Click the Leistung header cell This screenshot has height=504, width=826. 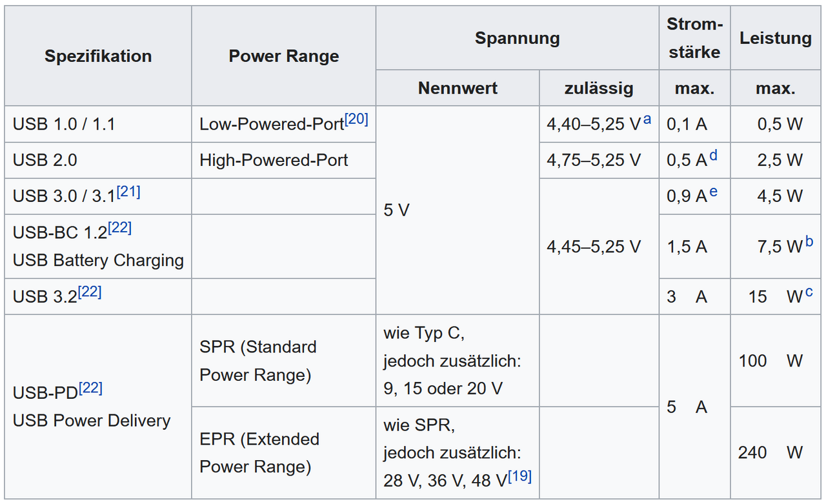776,38
